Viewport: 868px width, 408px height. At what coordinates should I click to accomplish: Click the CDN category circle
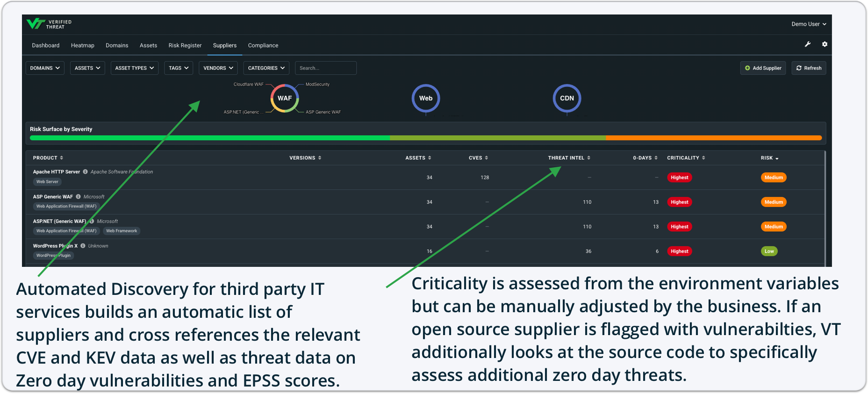point(567,98)
